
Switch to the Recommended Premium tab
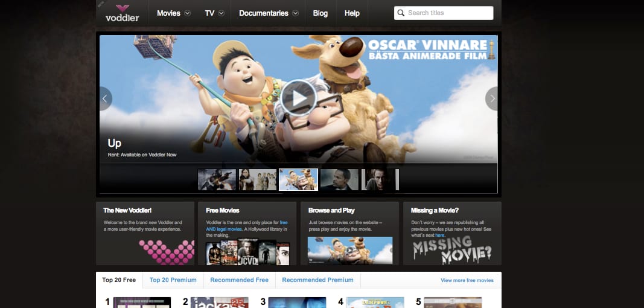pyautogui.click(x=318, y=280)
